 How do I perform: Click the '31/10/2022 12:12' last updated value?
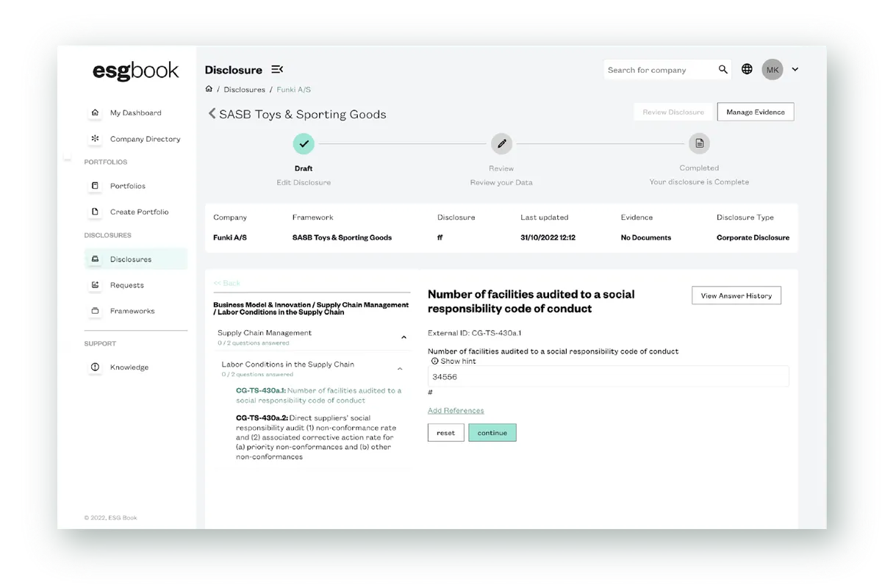pyautogui.click(x=548, y=237)
